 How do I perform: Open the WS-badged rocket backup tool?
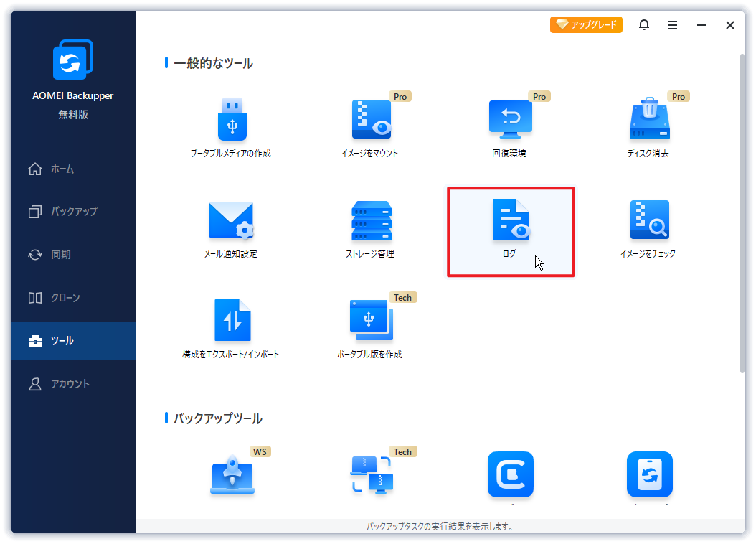232,474
